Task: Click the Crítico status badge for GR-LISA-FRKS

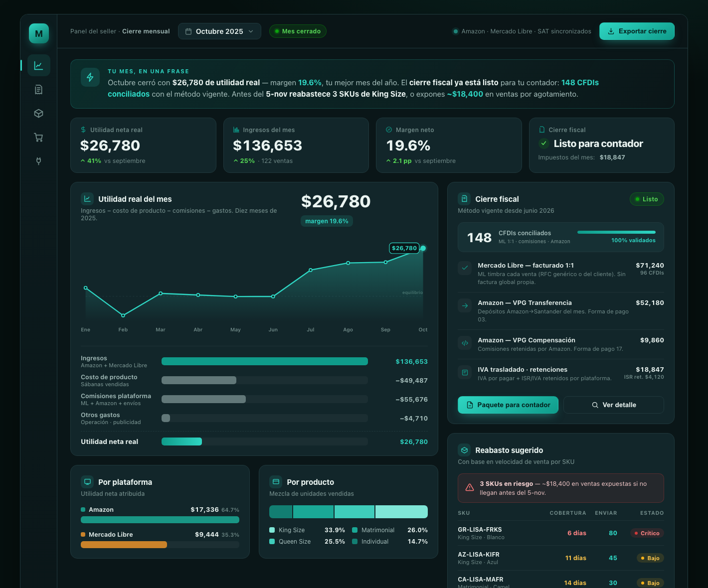Action: (647, 533)
